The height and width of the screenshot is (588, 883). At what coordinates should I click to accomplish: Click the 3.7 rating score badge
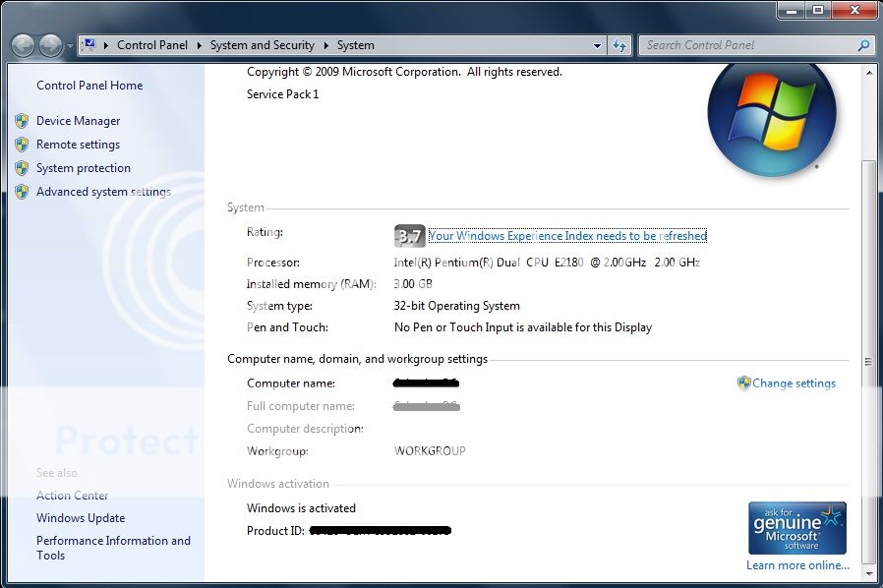[409, 236]
